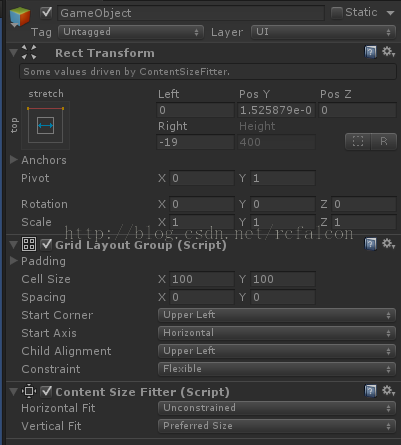Click the Rotation Z field
Image resolution: width=401 pixels, height=445 pixels.
pos(364,204)
